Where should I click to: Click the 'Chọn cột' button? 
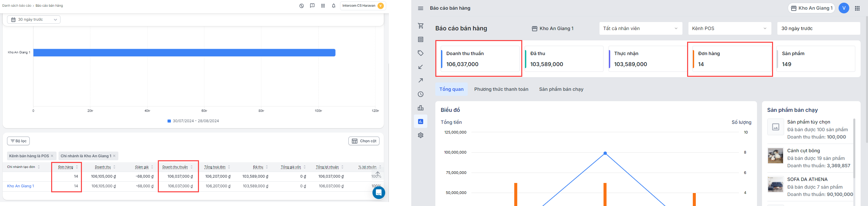point(364,141)
